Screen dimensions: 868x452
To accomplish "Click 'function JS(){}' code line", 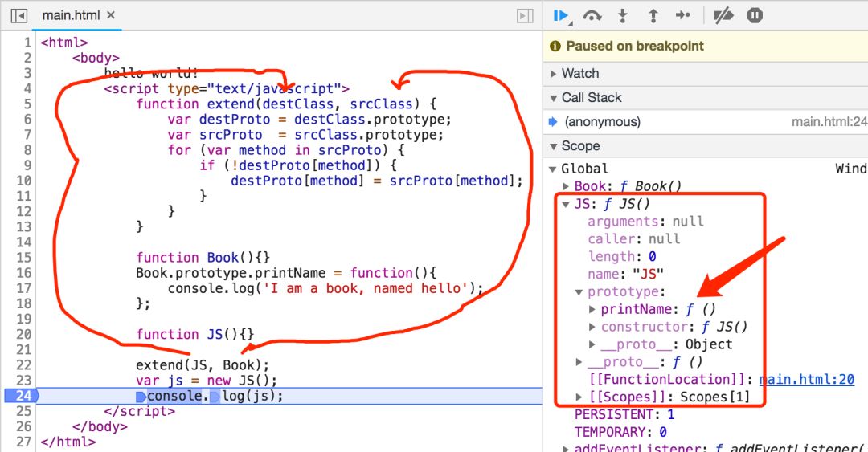I will pyautogui.click(x=194, y=334).
